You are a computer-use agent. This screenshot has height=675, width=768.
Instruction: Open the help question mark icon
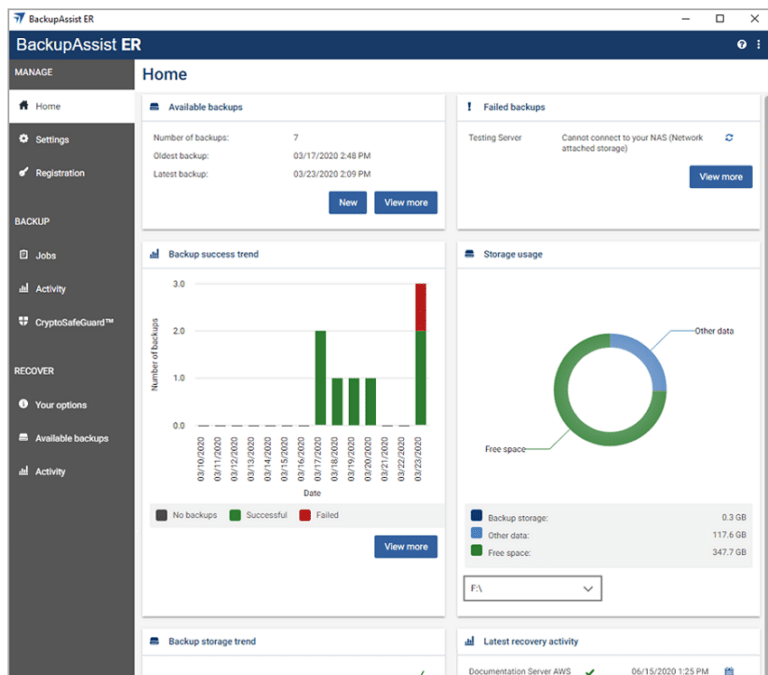(742, 45)
